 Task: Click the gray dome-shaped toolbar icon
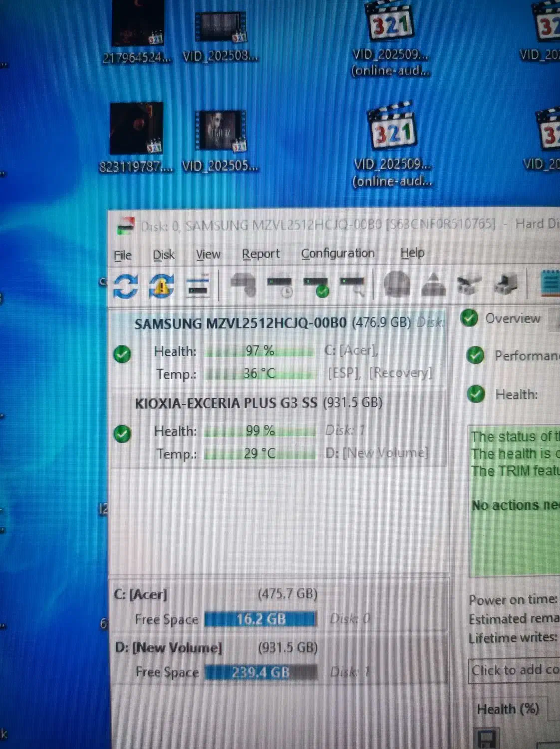(x=397, y=285)
